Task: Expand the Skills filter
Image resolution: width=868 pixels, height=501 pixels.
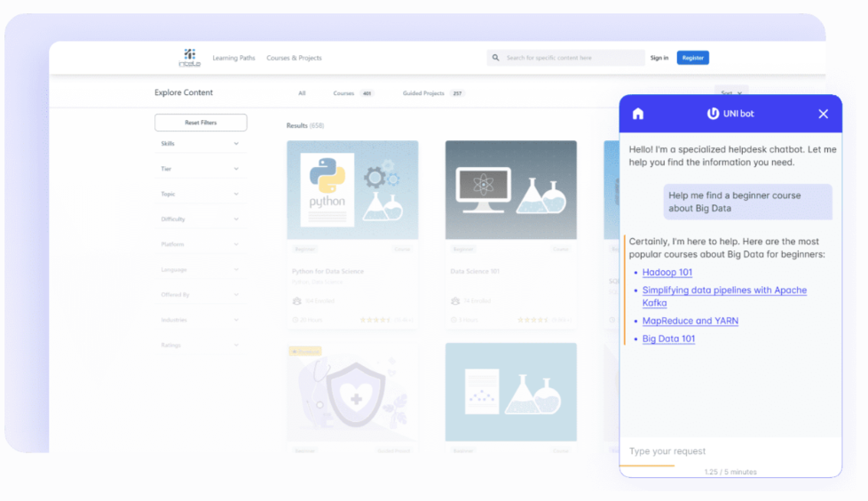Action: 200,144
